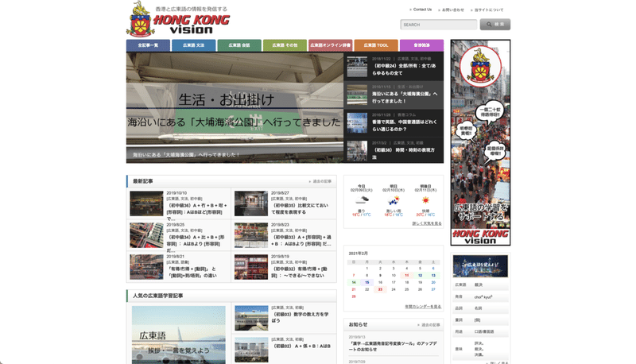
Task: Select slider item （初中級24）全部/所有
Action: (x=394, y=67)
